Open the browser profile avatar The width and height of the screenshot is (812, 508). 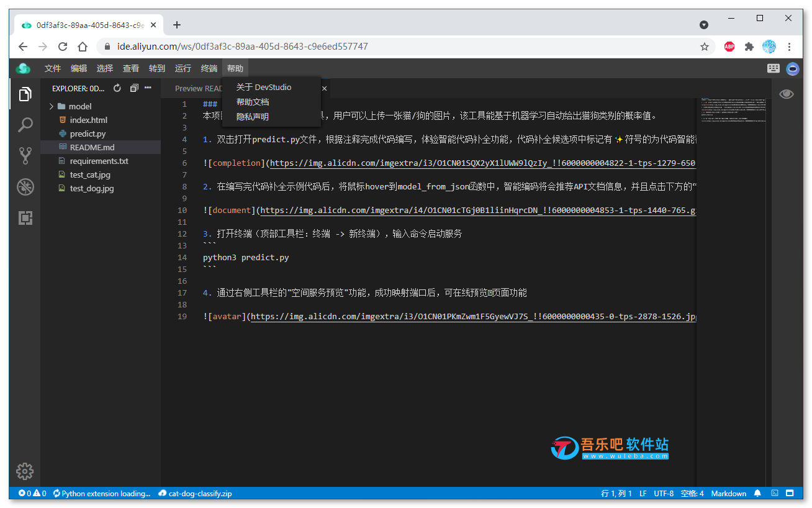tap(769, 47)
